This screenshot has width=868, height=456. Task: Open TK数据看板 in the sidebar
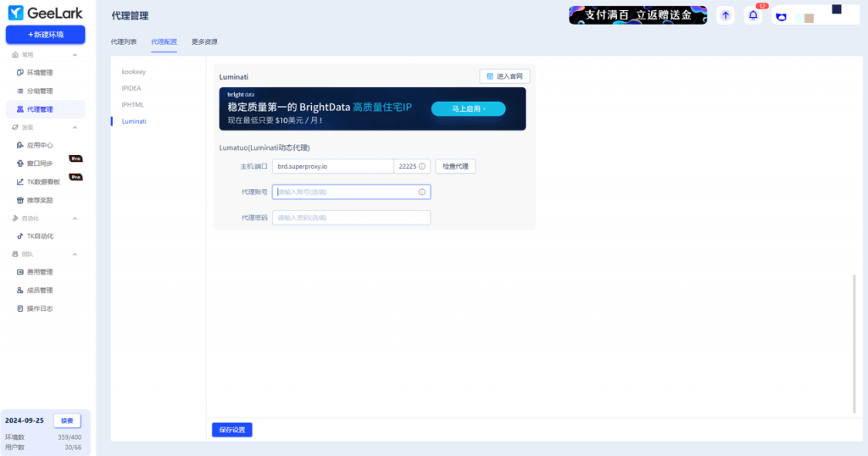pyautogui.click(x=42, y=182)
